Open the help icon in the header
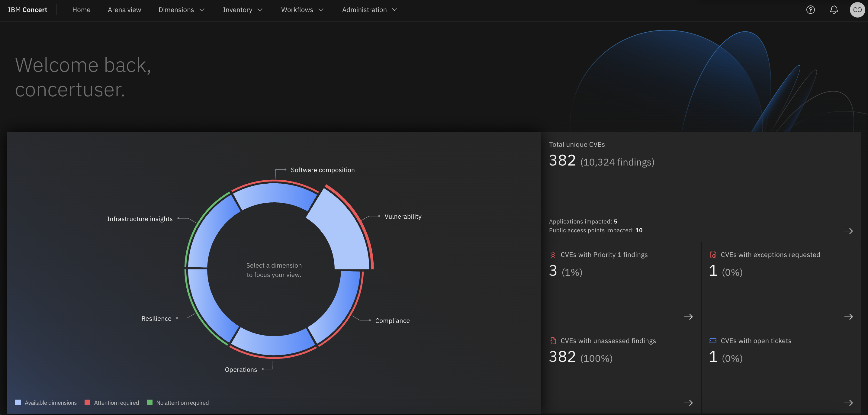 tap(810, 9)
